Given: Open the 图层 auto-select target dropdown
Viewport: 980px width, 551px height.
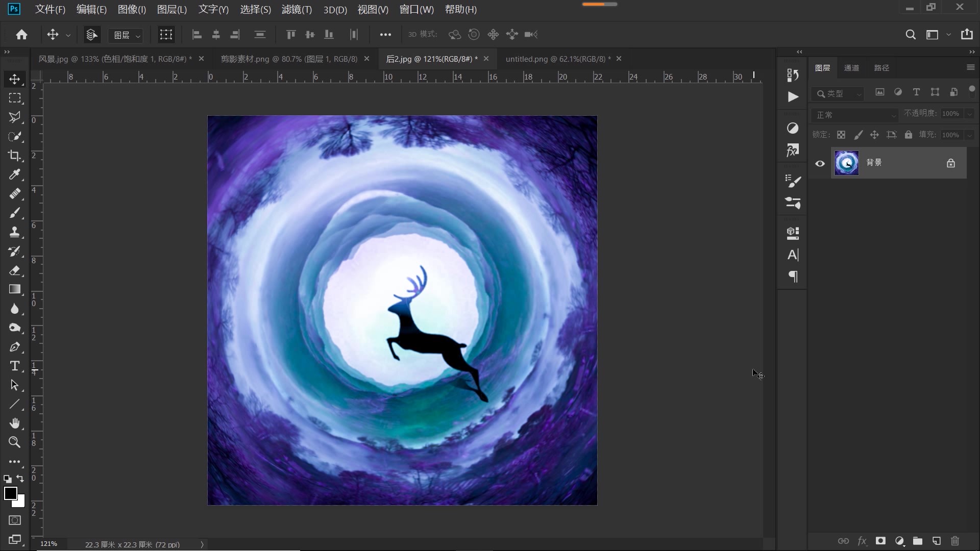Looking at the screenshot, I should (126, 35).
